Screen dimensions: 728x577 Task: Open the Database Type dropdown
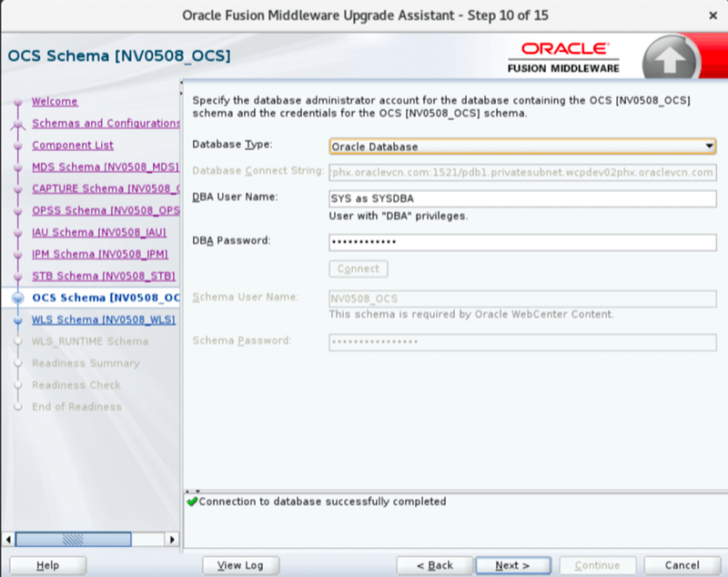click(x=522, y=147)
